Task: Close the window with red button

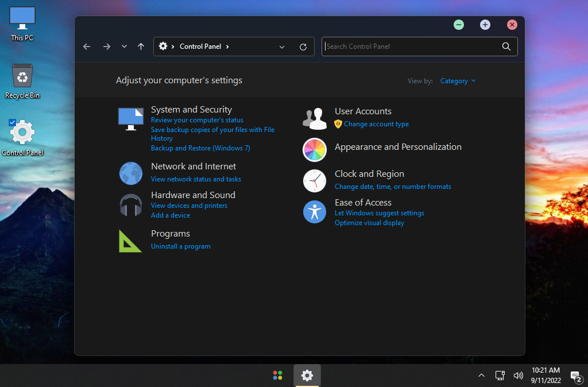Action: coord(512,25)
